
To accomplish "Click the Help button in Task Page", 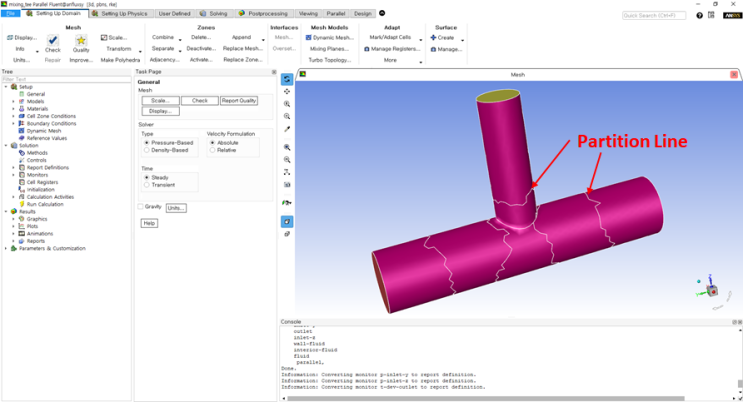I will 149,223.
